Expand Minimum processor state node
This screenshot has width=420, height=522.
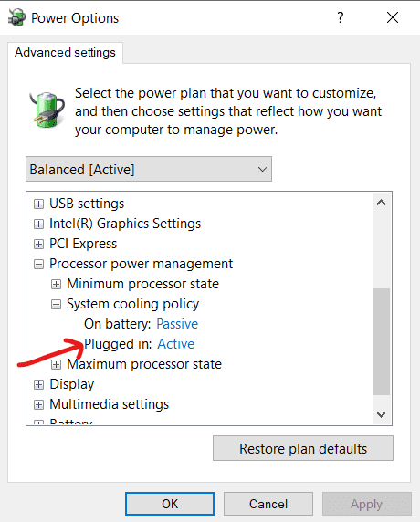(x=56, y=285)
